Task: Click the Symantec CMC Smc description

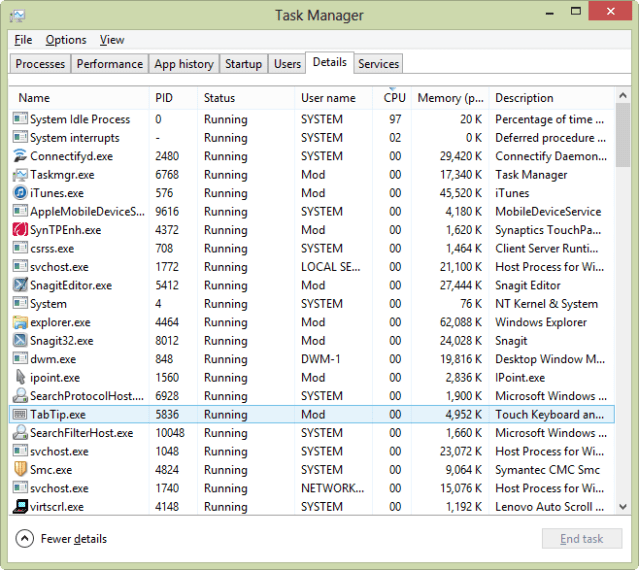Action: click(x=547, y=470)
